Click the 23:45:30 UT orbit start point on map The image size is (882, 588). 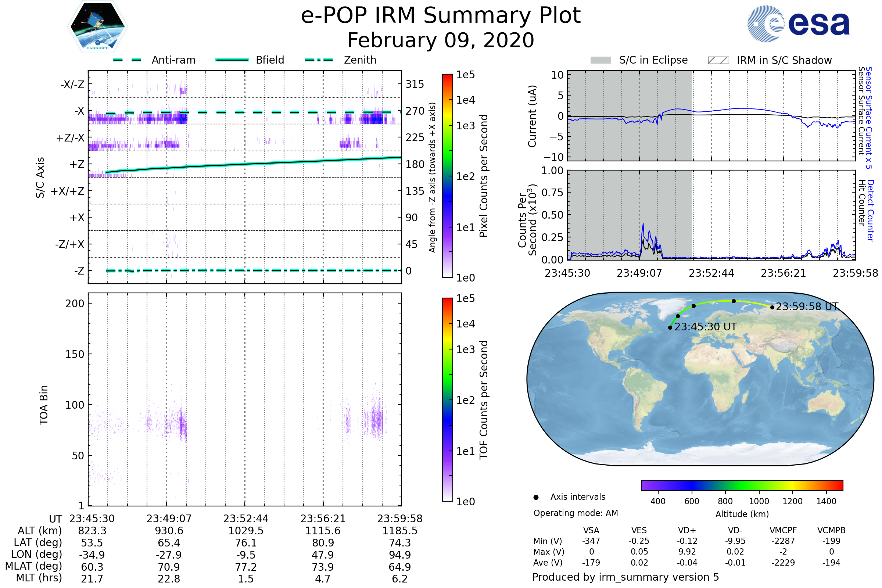(670, 327)
